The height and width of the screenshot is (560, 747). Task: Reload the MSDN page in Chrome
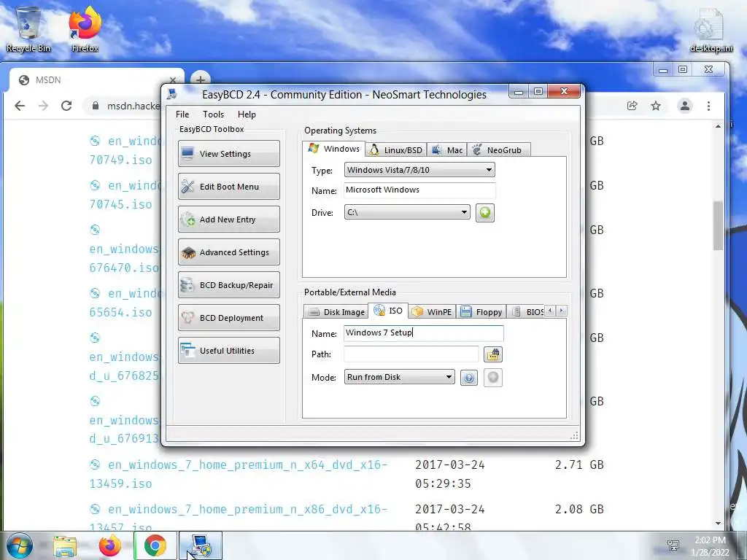[x=66, y=106]
